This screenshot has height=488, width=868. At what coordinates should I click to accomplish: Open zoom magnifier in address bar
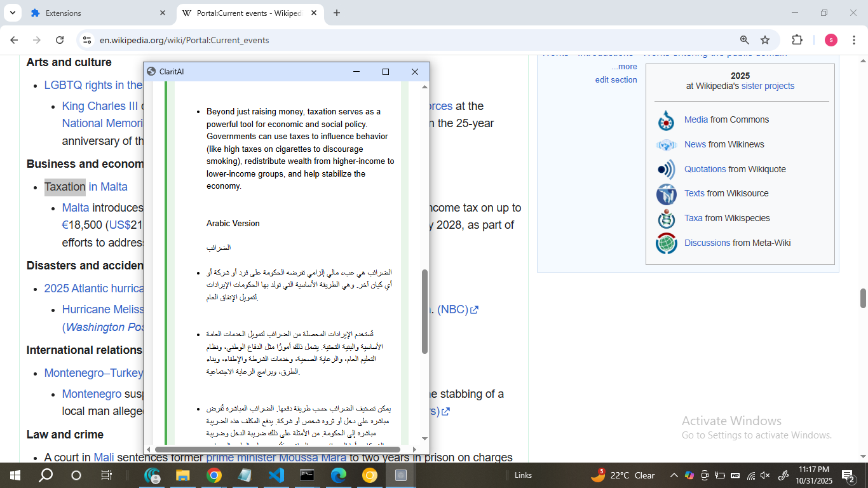744,40
